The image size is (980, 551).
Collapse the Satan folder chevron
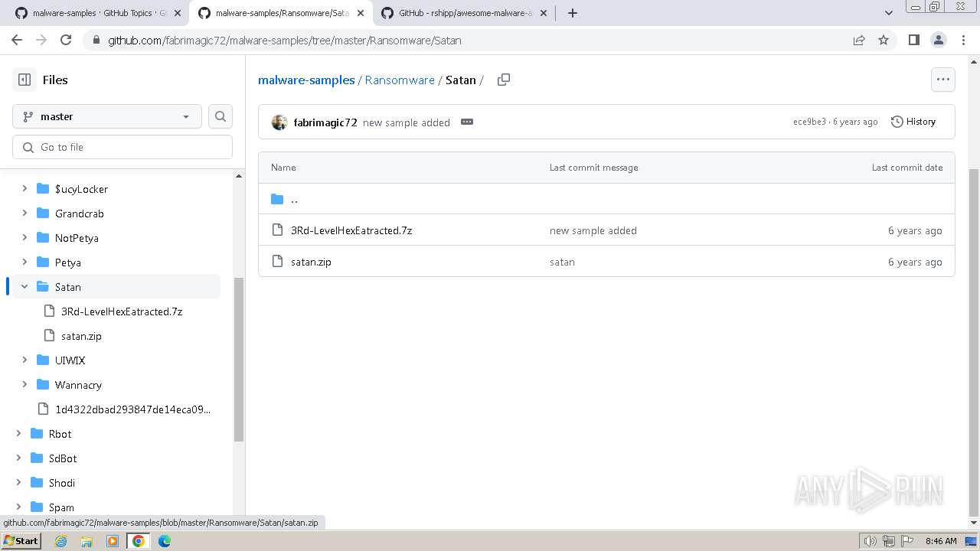coord(24,287)
